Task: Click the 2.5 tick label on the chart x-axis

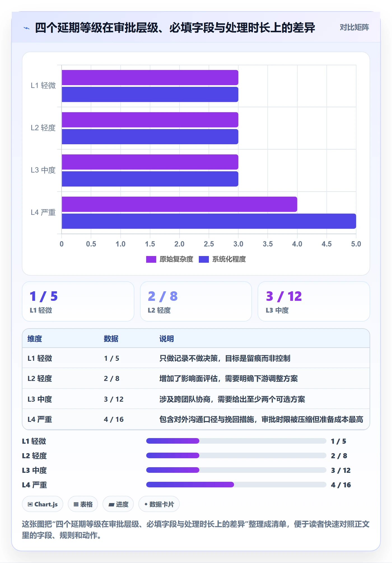Action: pos(209,244)
